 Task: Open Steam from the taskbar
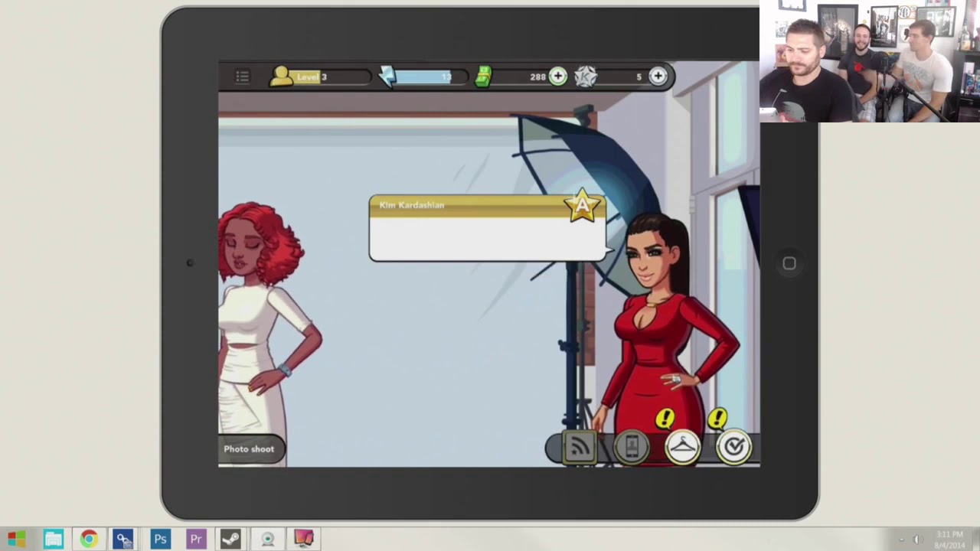click(230, 539)
